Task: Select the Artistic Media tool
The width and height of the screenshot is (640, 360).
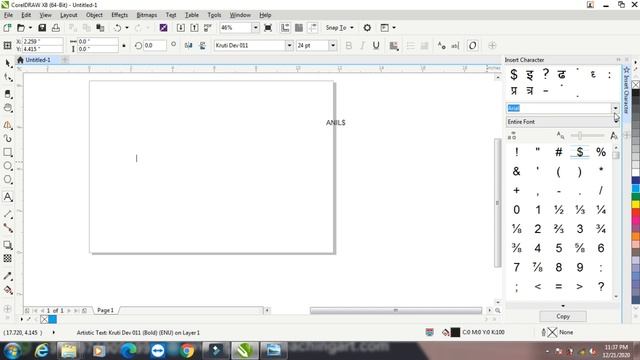Action: 8,138
